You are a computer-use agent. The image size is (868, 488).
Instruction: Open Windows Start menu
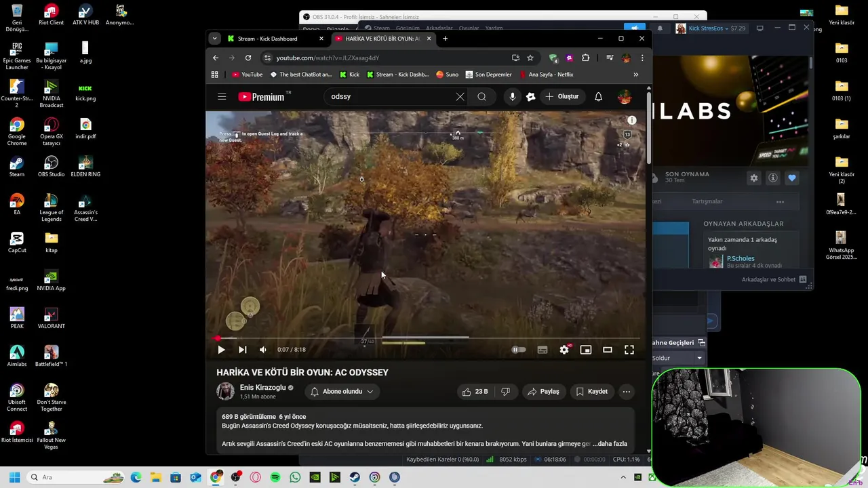[x=15, y=477]
